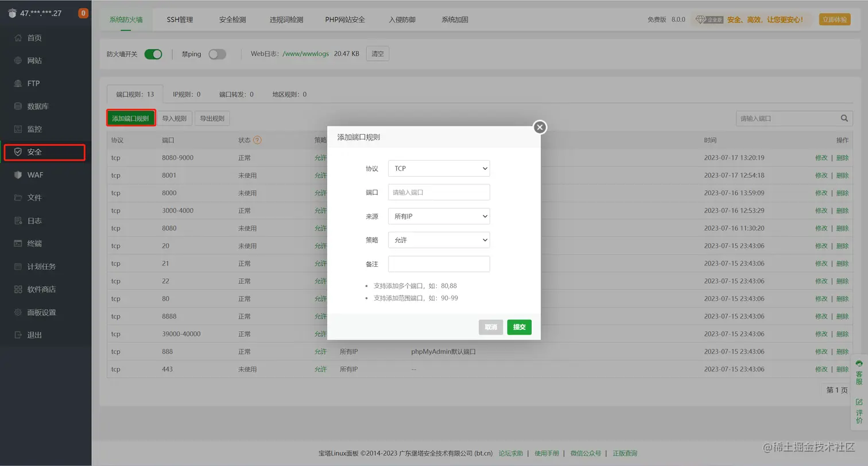The width and height of the screenshot is (868, 466).
Task: Expand the 来源 dropdown showing 所有IP
Action: pos(439,216)
